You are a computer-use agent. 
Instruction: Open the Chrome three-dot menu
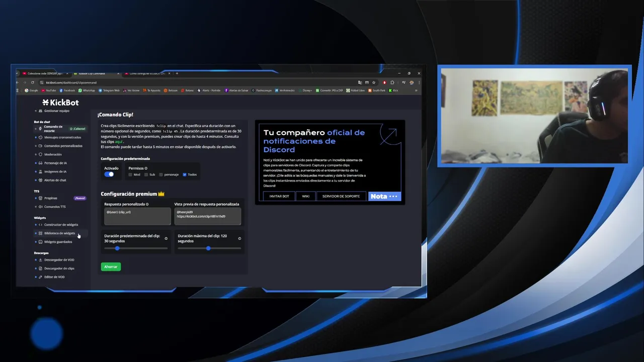[419, 82]
